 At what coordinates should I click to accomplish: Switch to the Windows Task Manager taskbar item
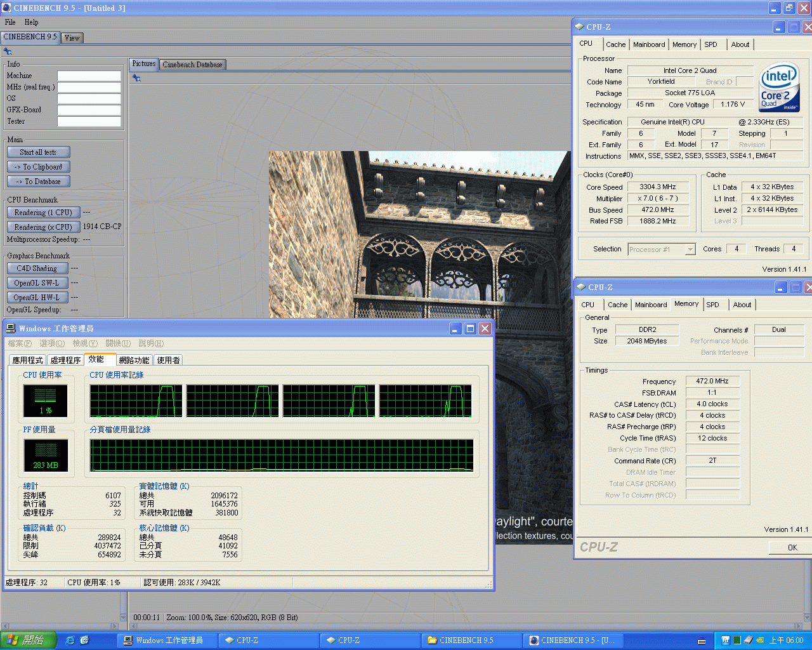click(167, 640)
